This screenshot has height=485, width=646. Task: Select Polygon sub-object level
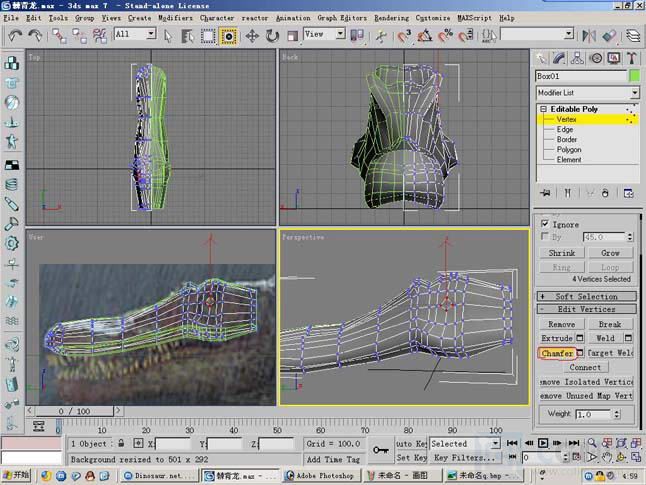tap(569, 150)
